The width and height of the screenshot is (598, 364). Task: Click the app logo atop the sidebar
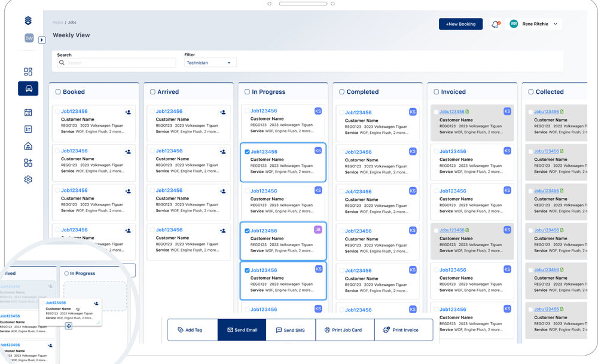[28, 20]
